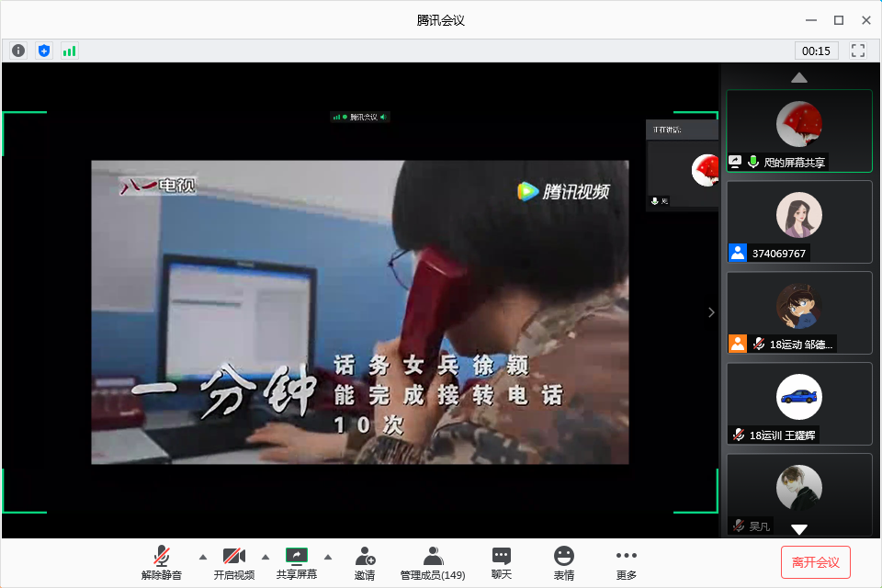Open the 邀请 invite icon
This screenshot has width=882, height=588.
click(365, 562)
